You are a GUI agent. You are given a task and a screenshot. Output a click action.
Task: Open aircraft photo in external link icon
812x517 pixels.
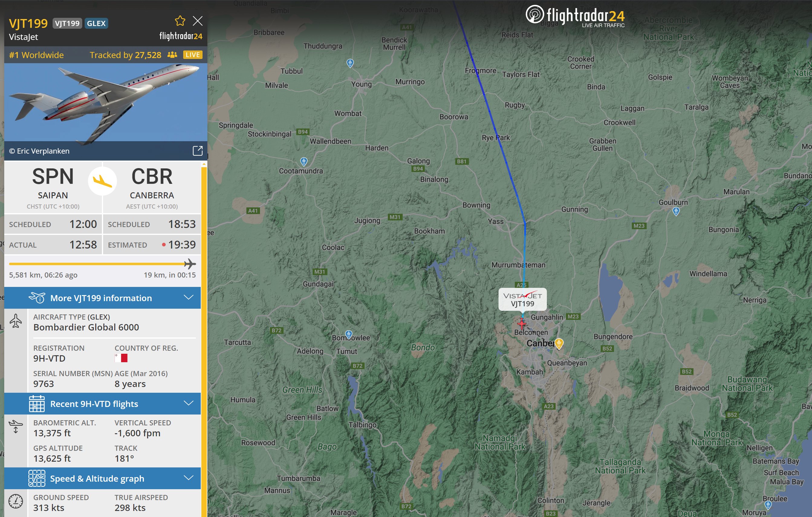point(198,151)
